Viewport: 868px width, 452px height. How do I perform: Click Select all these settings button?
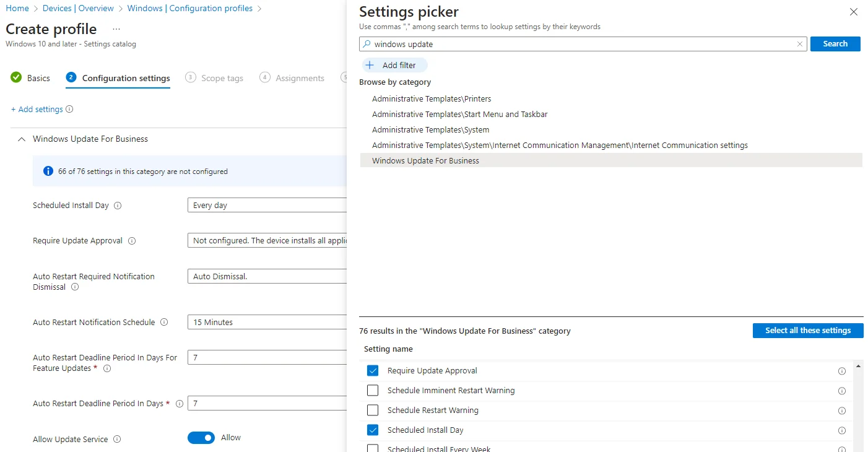[808, 331]
